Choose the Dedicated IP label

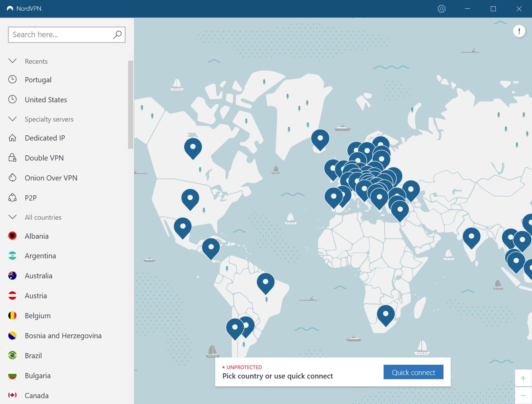[45, 138]
